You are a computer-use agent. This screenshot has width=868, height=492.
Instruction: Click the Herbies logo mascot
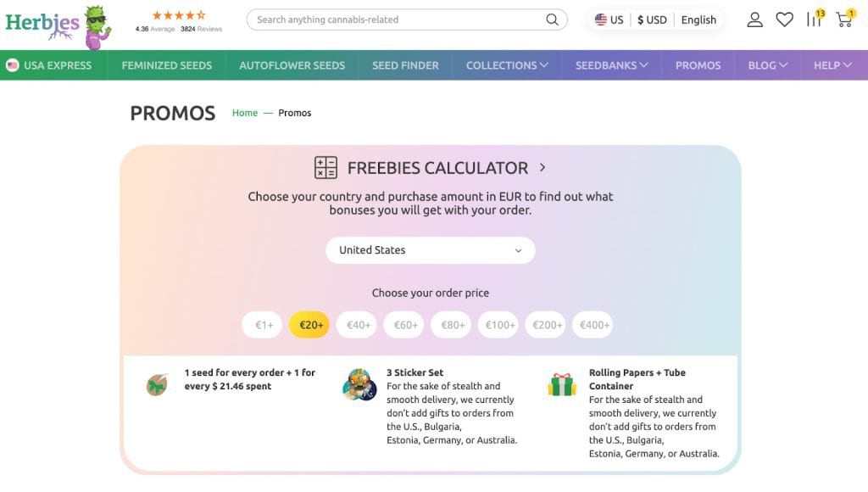(97, 25)
